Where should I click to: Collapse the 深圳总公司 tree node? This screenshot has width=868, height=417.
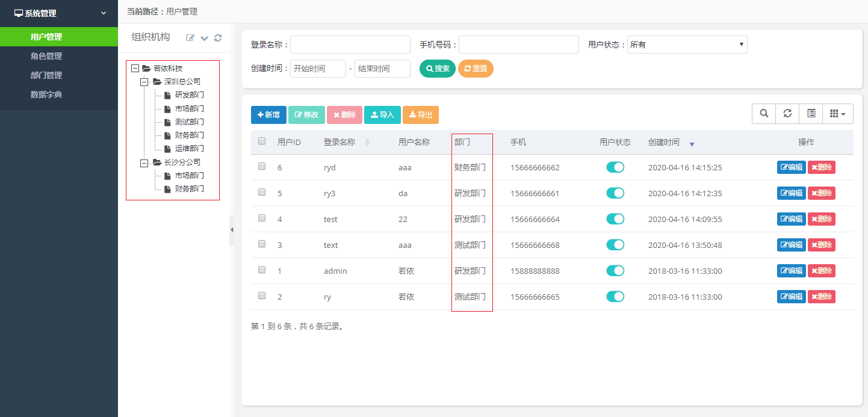click(144, 82)
